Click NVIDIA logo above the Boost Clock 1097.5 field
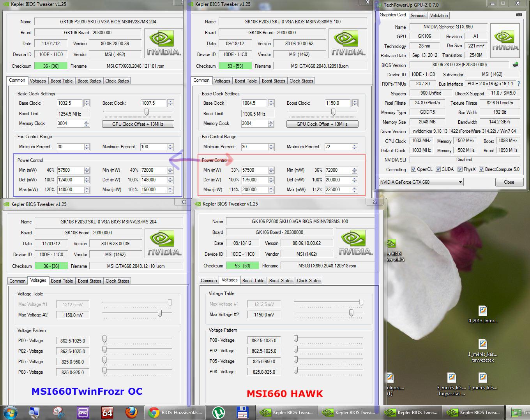Image resolution: width=530 pixels, height=420 pixels. tap(164, 43)
